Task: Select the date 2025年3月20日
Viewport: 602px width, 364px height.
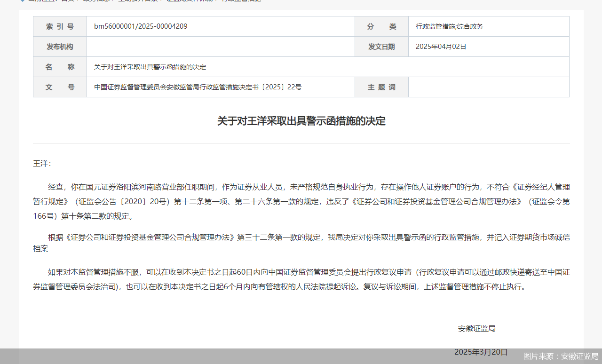Action: point(480,352)
